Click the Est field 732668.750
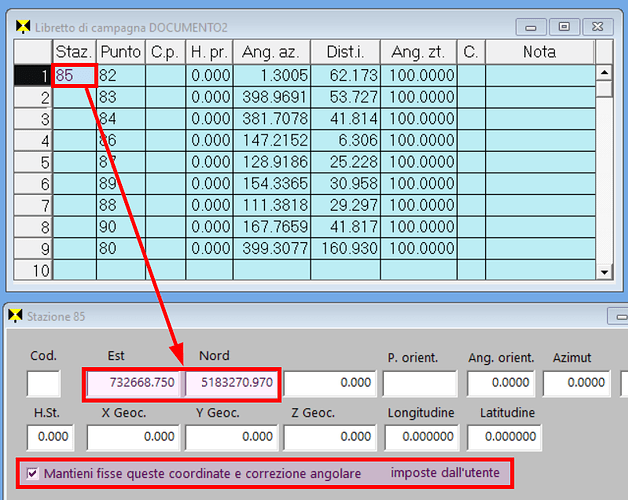This screenshot has height=500, width=628. pos(133,383)
